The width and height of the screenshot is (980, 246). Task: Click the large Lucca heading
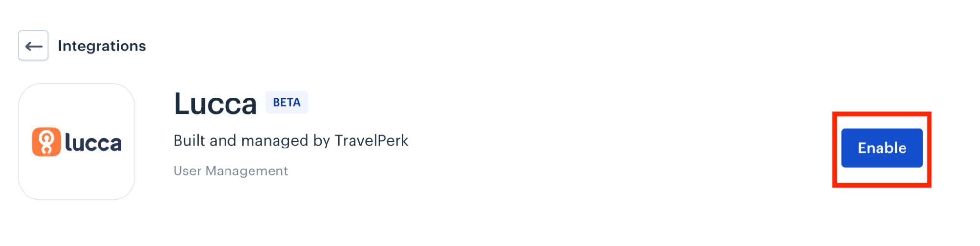coord(215,104)
